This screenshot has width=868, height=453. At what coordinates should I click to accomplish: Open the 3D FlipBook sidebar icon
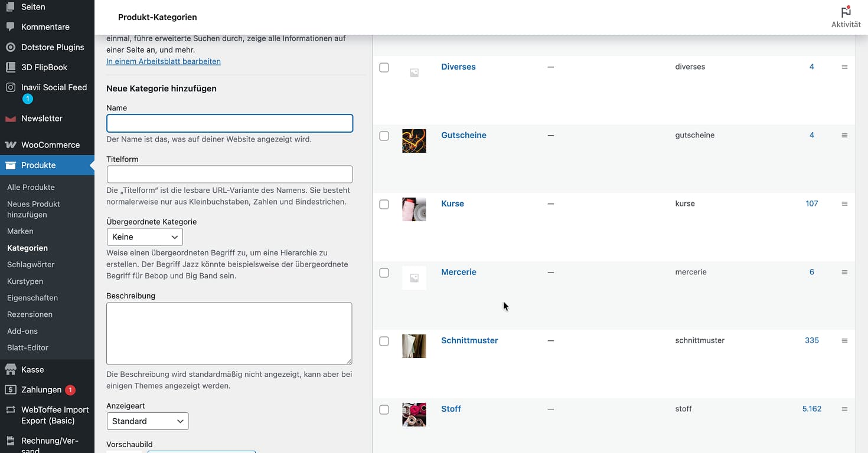tap(10, 67)
